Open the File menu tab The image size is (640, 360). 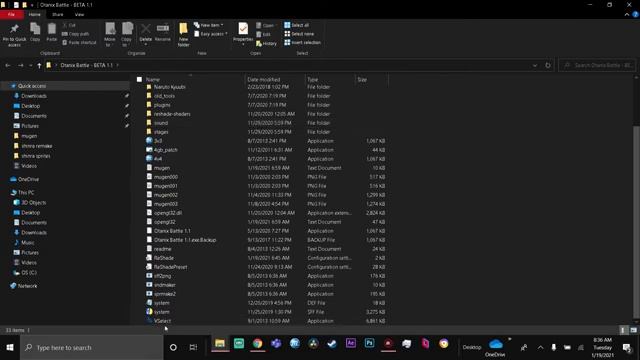(11, 14)
